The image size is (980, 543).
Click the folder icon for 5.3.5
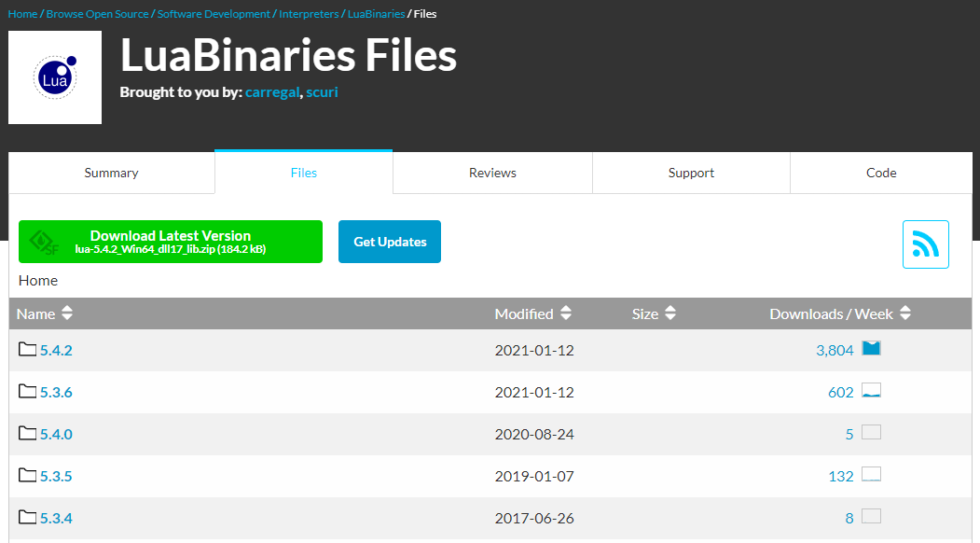tap(27, 475)
